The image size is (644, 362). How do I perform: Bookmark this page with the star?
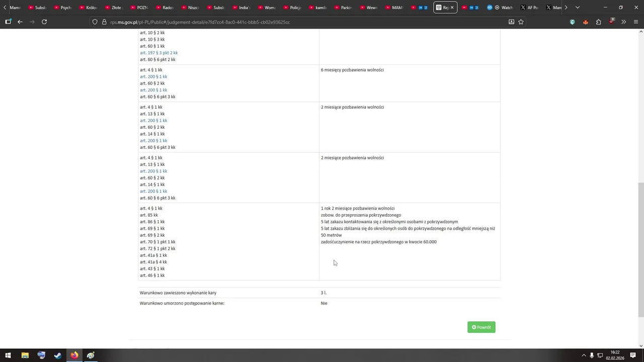coord(521,22)
